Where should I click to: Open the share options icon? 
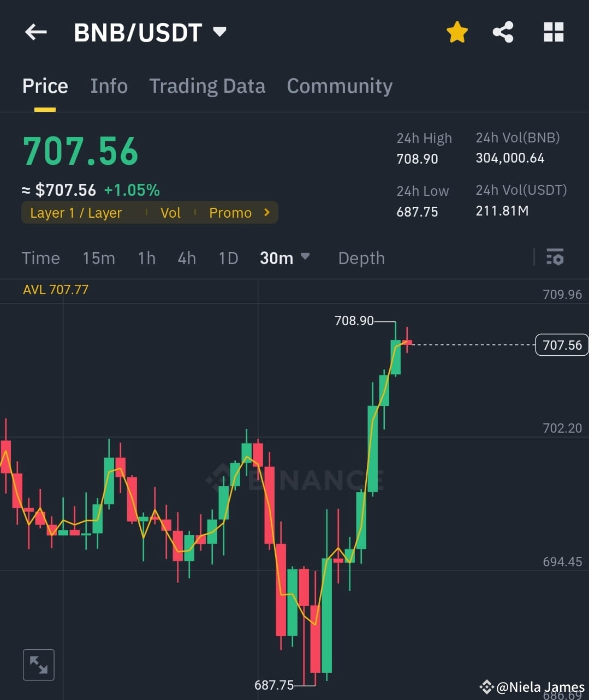(x=503, y=32)
